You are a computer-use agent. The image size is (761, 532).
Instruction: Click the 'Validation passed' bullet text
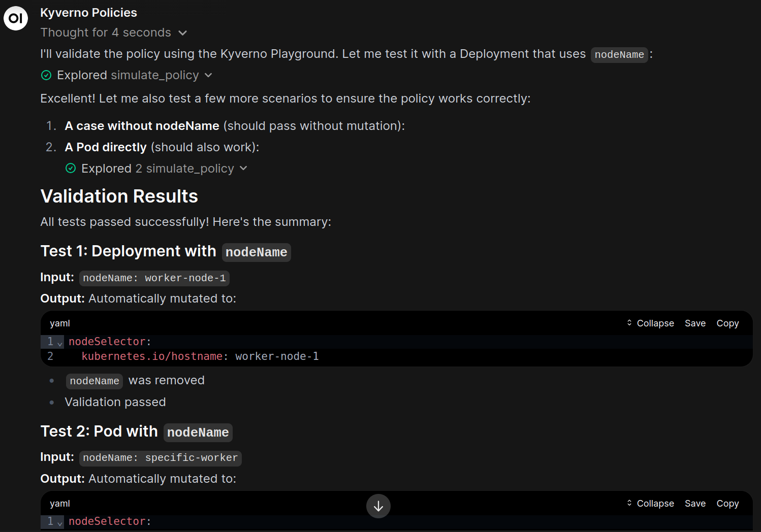coord(115,402)
